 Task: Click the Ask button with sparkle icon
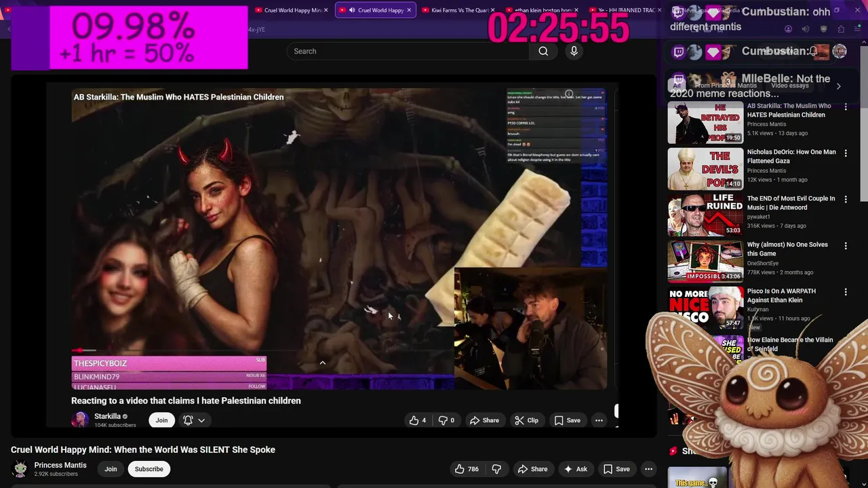point(575,469)
